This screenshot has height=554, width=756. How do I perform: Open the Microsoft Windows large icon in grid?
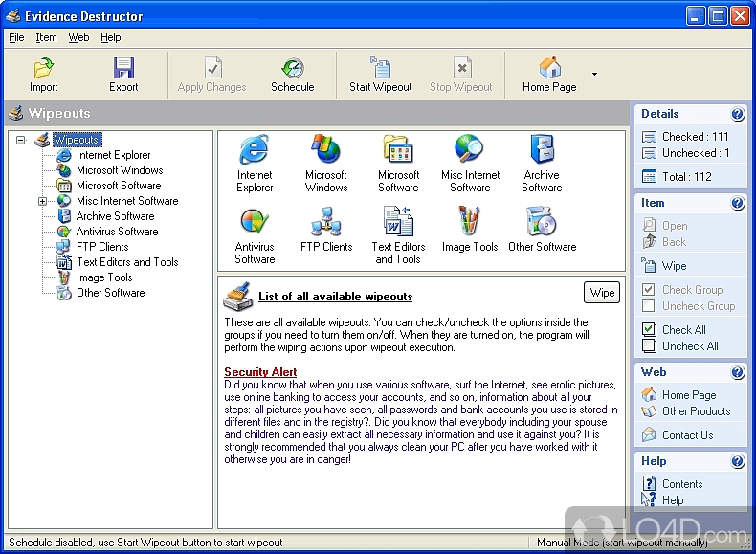[326, 149]
